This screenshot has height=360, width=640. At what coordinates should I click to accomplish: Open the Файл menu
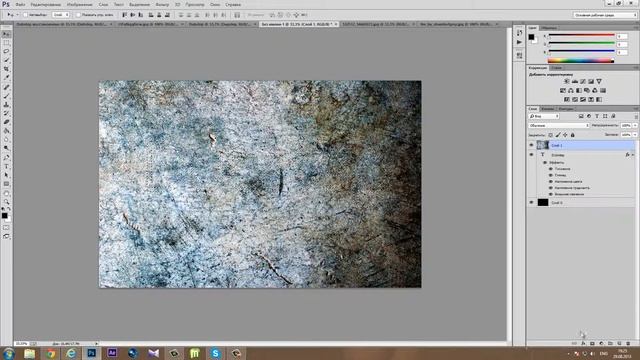[x=20, y=4]
